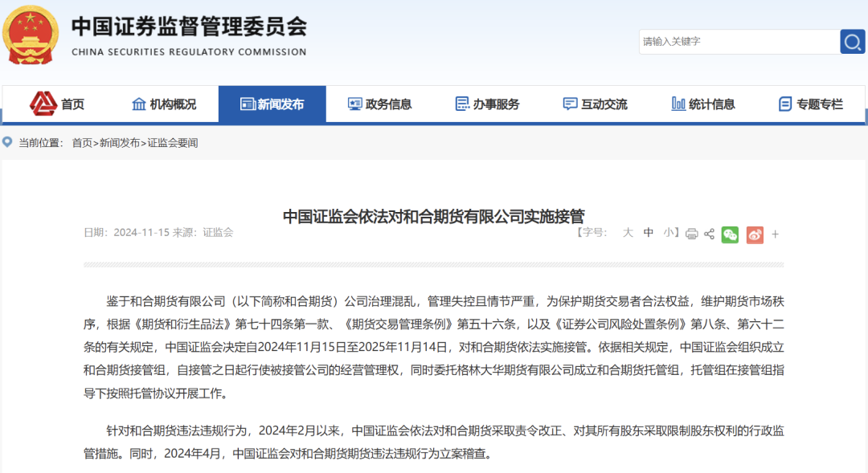Click the source text 来源：证监会
The height and width of the screenshot is (473, 868).
203,232
